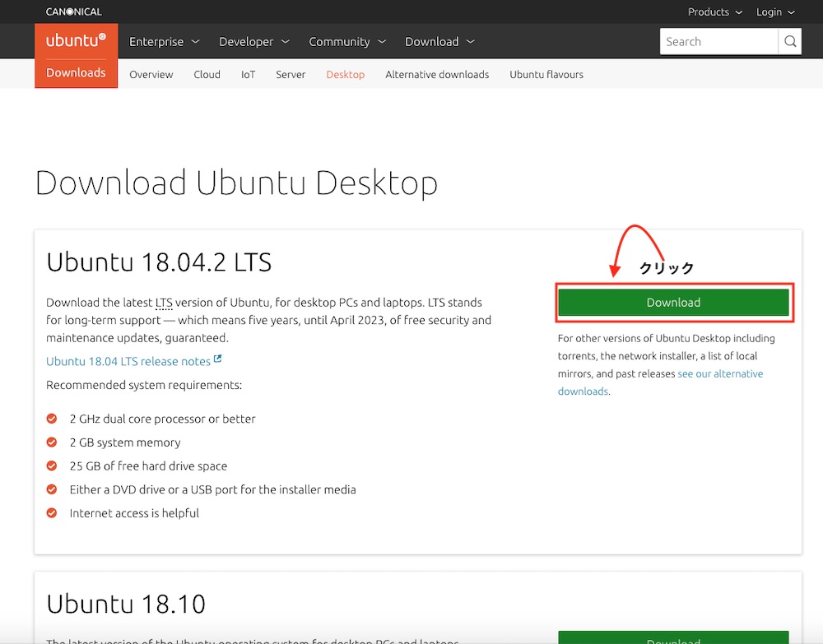Expand the Enterprise menu
This screenshot has height=644, width=823.
coord(165,41)
